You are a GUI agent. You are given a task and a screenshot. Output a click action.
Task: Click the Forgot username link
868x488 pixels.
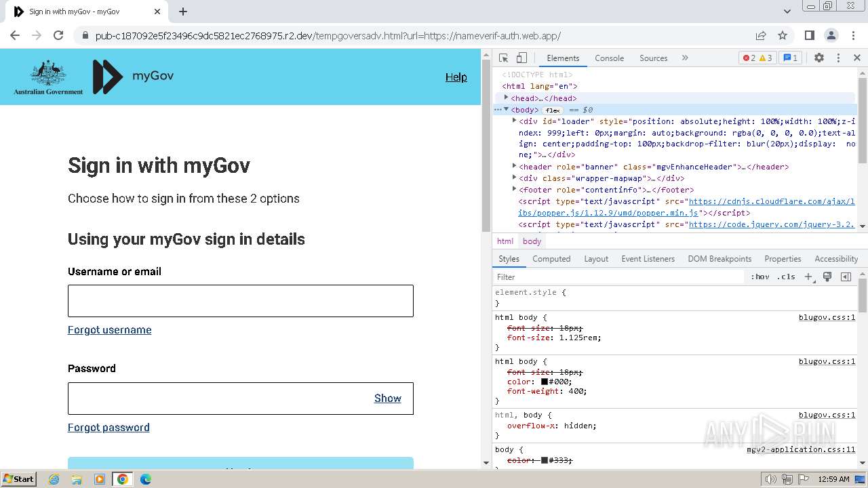(109, 330)
